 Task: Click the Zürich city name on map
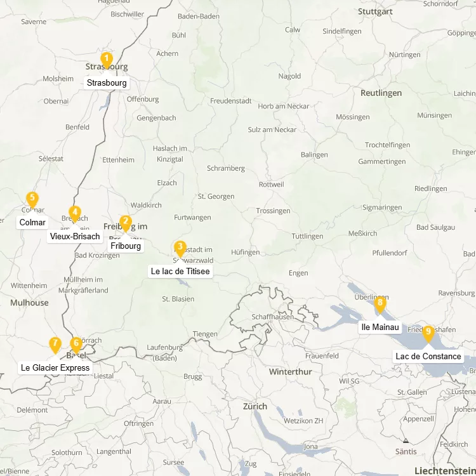(x=255, y=406)
